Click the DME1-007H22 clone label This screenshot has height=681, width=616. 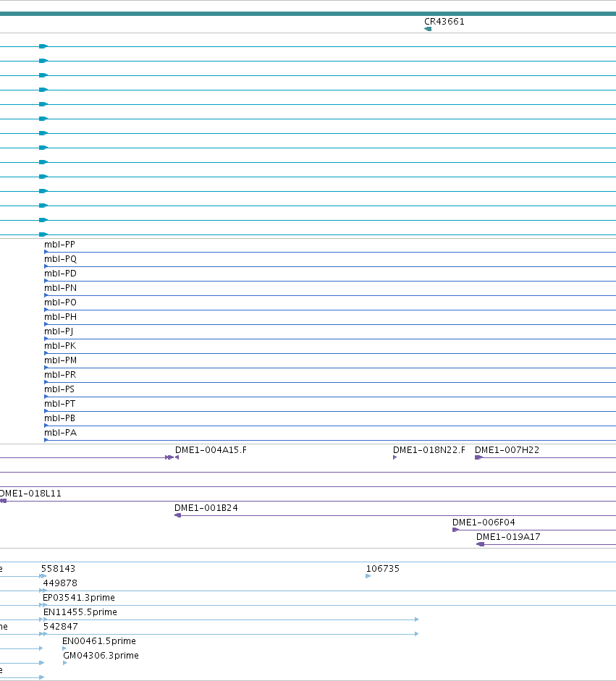507,450
